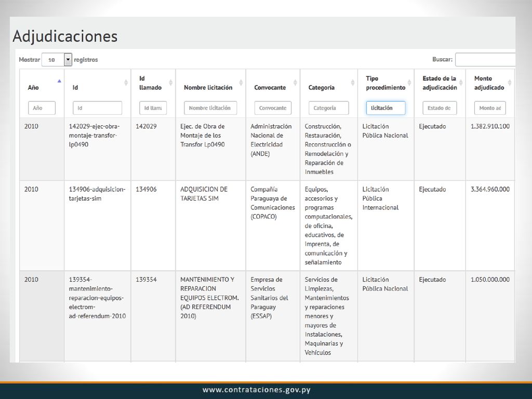
Task: Sort by Id llamado column arrows
Action: pyautogui.click(x=170, y=83)
